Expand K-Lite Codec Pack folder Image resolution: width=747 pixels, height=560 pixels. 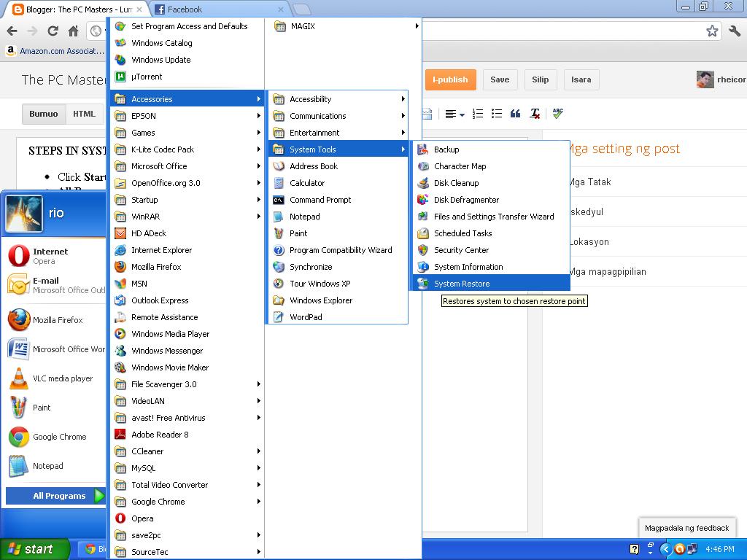187,149
